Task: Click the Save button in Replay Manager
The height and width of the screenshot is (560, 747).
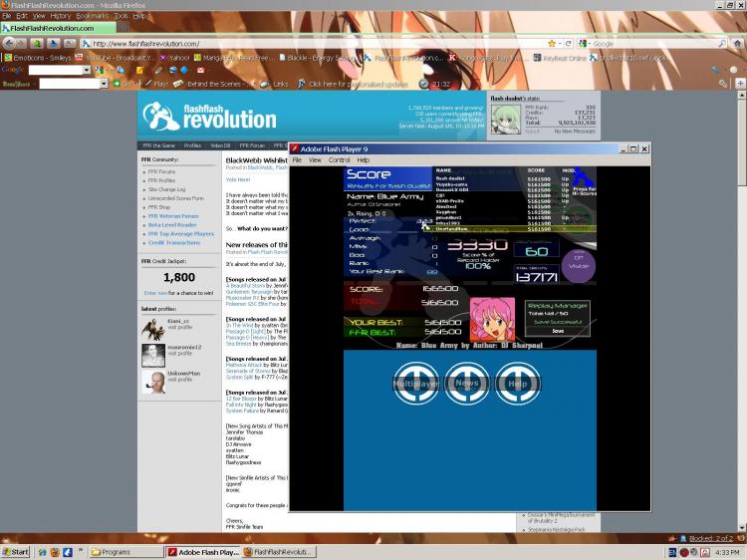Action: coord(558,331)
